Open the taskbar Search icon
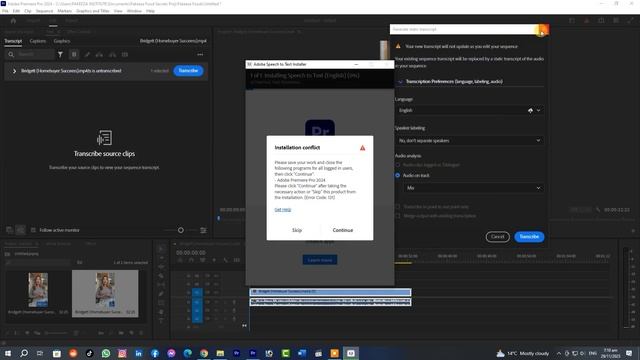This screenshot has width=640, height=360. (x=24, y=353)
